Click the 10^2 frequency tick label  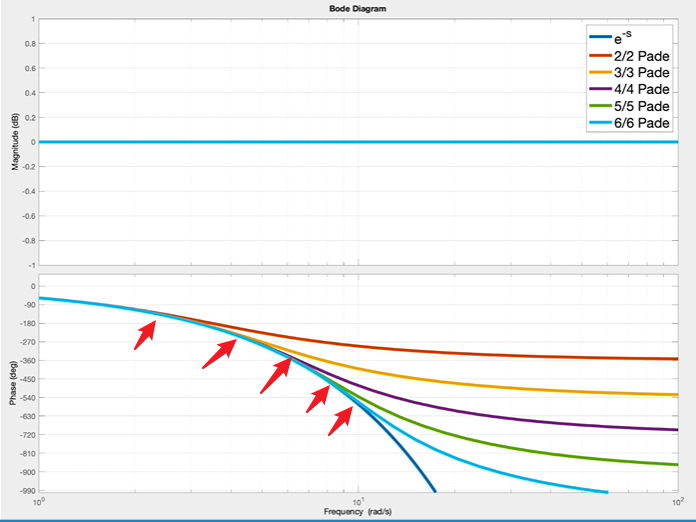coord(678,502)
